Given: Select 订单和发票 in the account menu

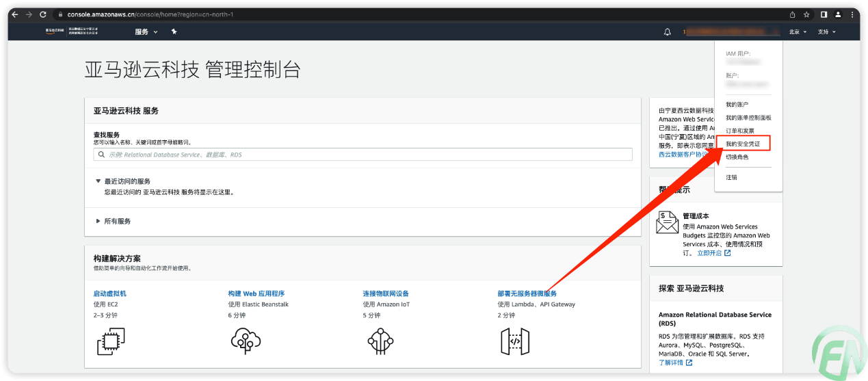Looking at the screenshot, I should point(740,131).
